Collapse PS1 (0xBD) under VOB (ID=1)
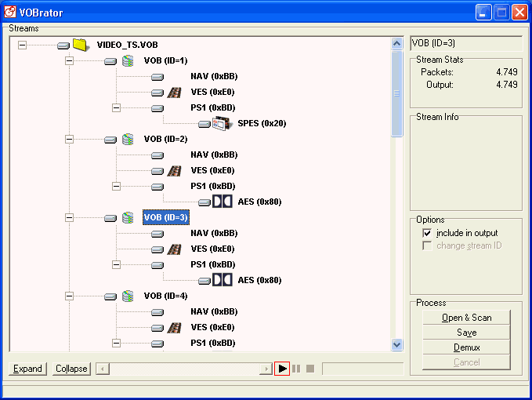532x400 pixels. coord(117,108)
